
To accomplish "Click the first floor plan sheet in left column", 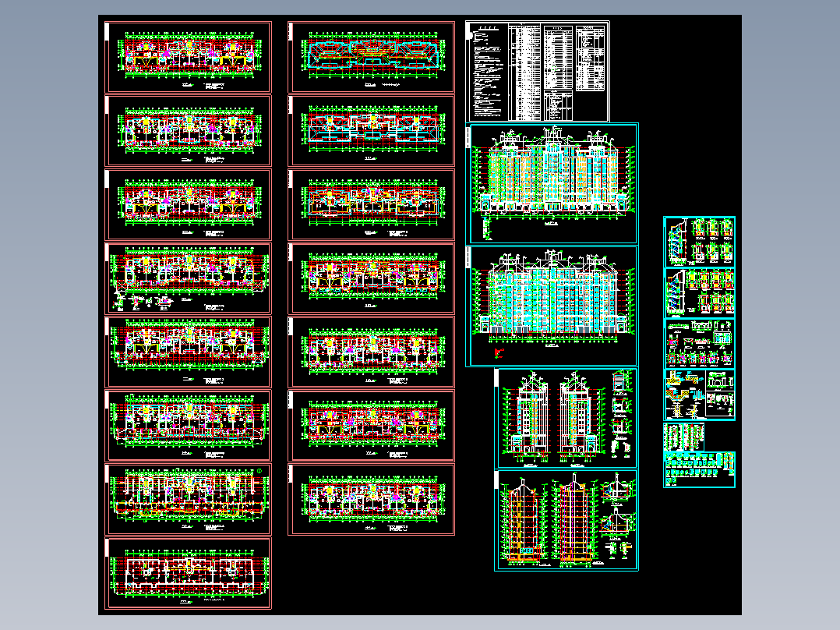I will coord(188,58).
